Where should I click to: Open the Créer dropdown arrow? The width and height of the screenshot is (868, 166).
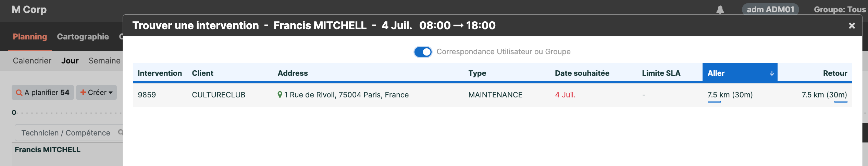coord(111,93)
